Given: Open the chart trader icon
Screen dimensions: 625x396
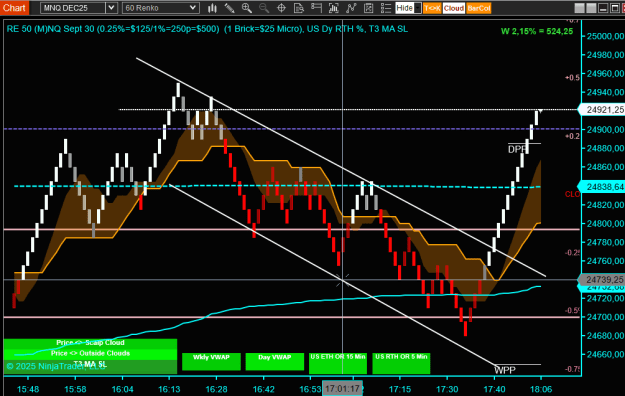Looking at the screenshot, I should point(316,8).
